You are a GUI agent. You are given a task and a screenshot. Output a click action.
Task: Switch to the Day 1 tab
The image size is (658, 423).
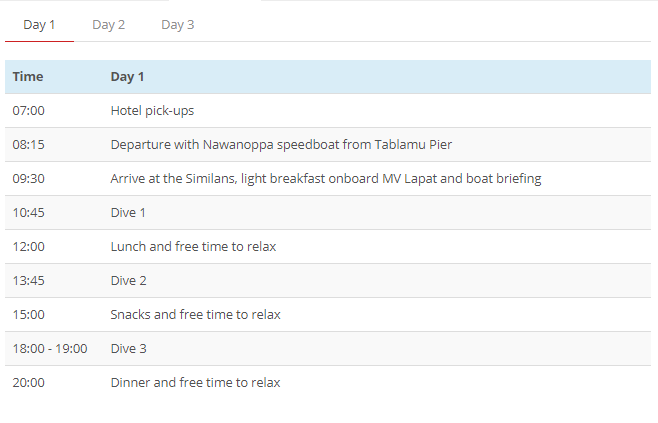[x=39, y=25]
